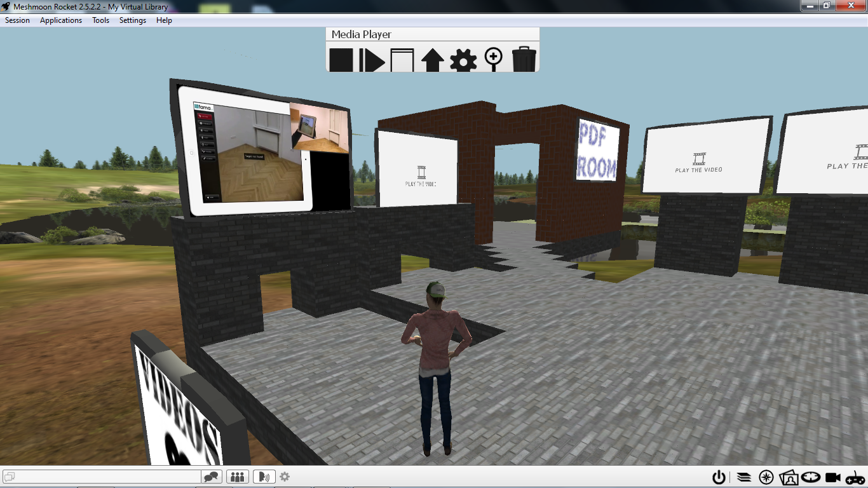The image size is (868, 488).
Task: Open chat settings small gear icon
Action: pyautogui.click(x=285, y=477)
